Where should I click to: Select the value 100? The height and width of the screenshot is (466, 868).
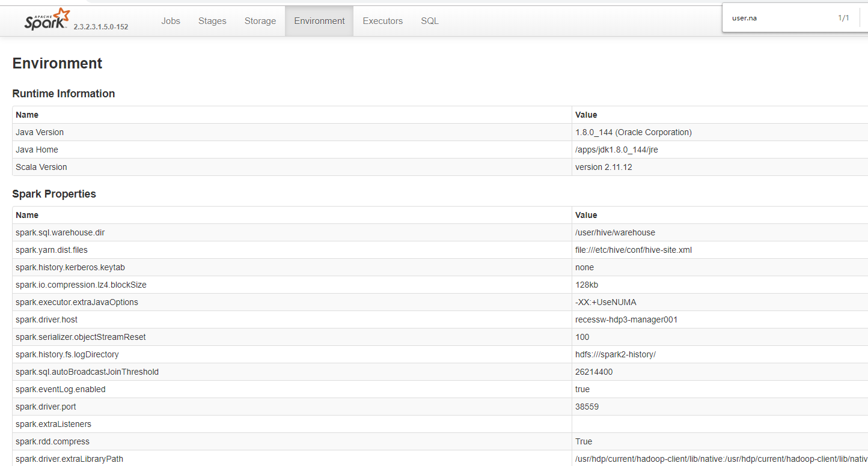[582, 337]
